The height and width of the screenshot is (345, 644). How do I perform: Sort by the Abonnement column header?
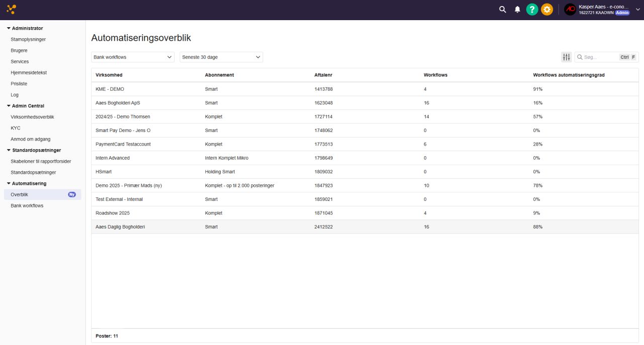tap(219, 75)
